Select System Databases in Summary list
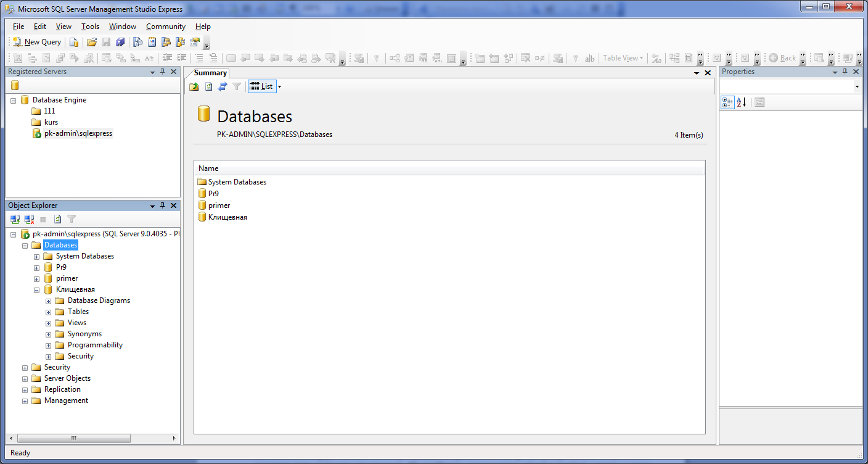The height and width of the screenshot is (464, 868). pos(237,182)
